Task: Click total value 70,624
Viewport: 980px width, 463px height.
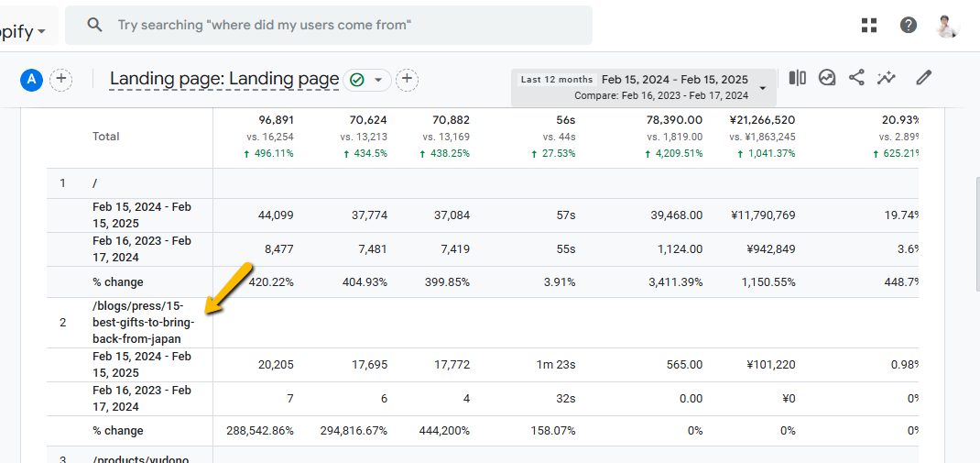Action: [369, 120]
